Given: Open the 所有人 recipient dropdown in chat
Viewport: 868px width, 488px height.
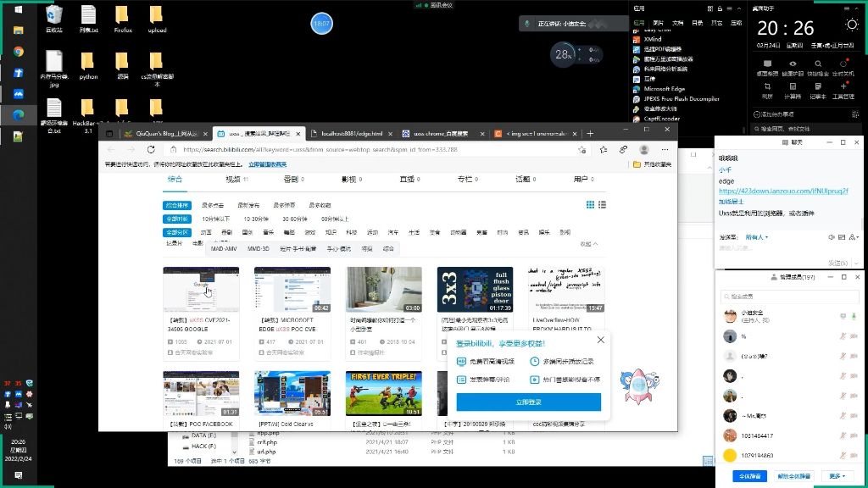Looking at the screenshot, I should click(x=756, y=237).
